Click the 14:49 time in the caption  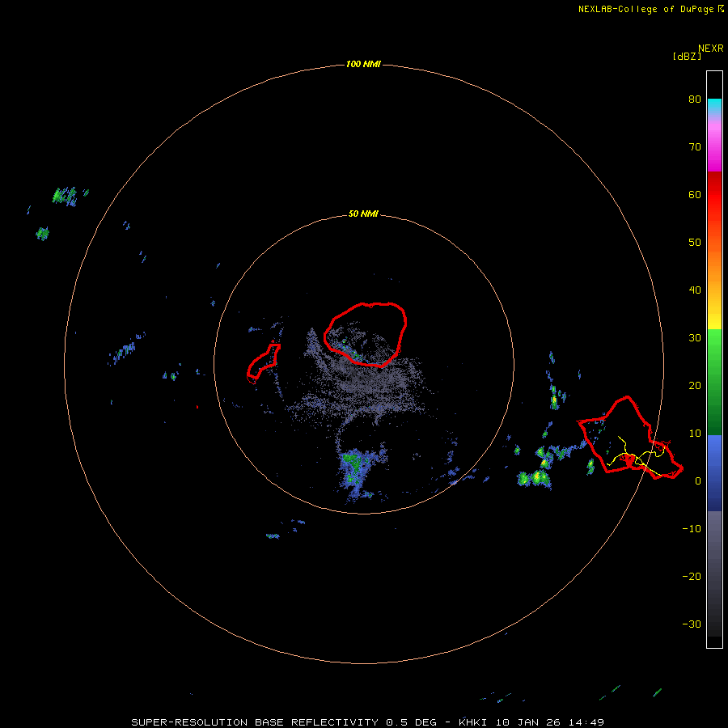pos(585,722)
